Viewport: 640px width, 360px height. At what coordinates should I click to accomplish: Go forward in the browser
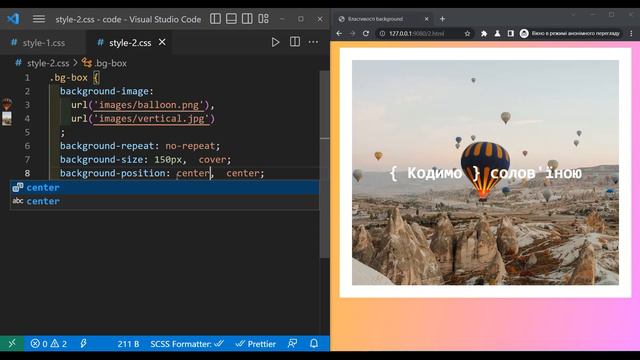coord(352,33)
